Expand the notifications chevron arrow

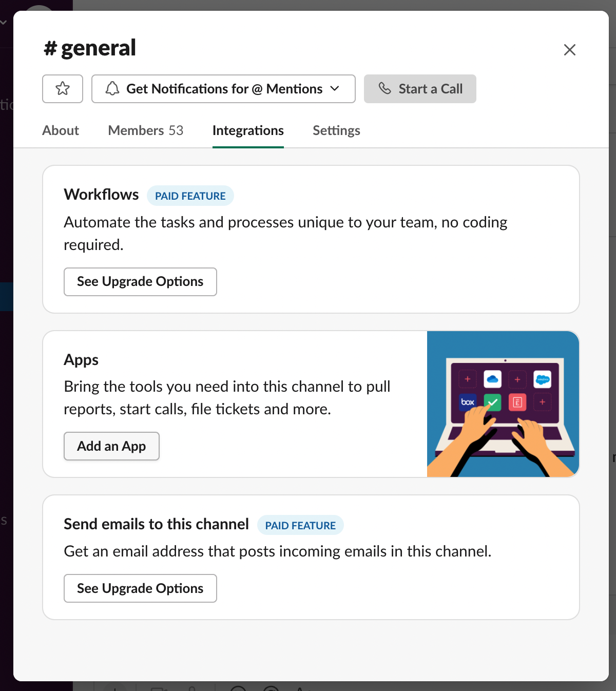335,89
